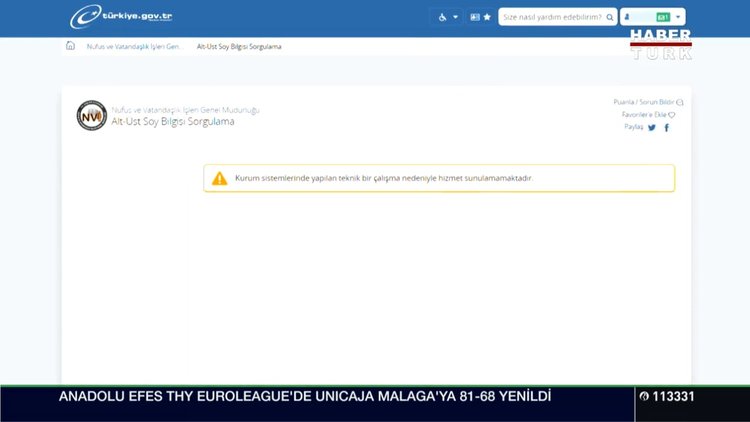
Task: Click the green notification badge in user menu
Action: 663,17
